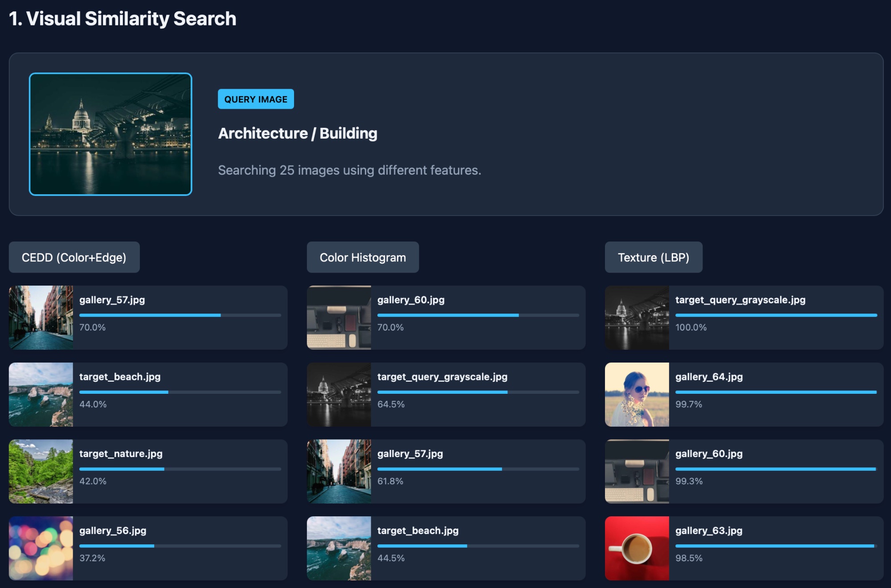Select the CEDD (Color+Edge) label
891x588 pixels.
click(74, 257)
